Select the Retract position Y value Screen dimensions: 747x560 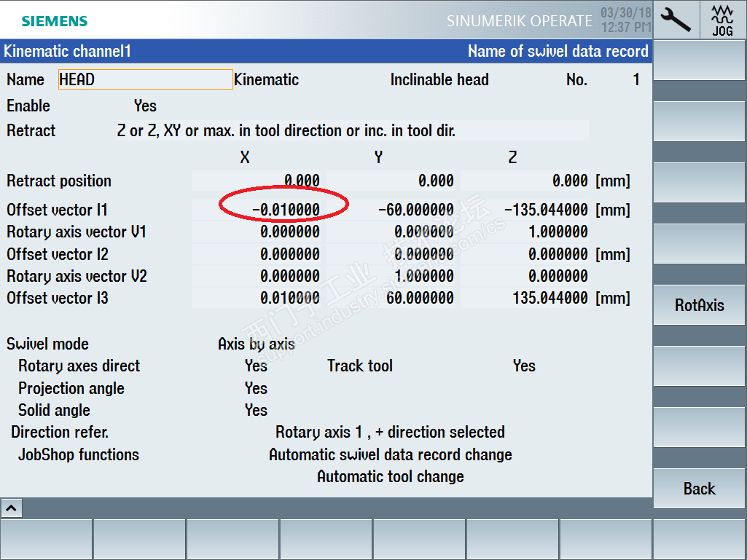coord(390,181)
